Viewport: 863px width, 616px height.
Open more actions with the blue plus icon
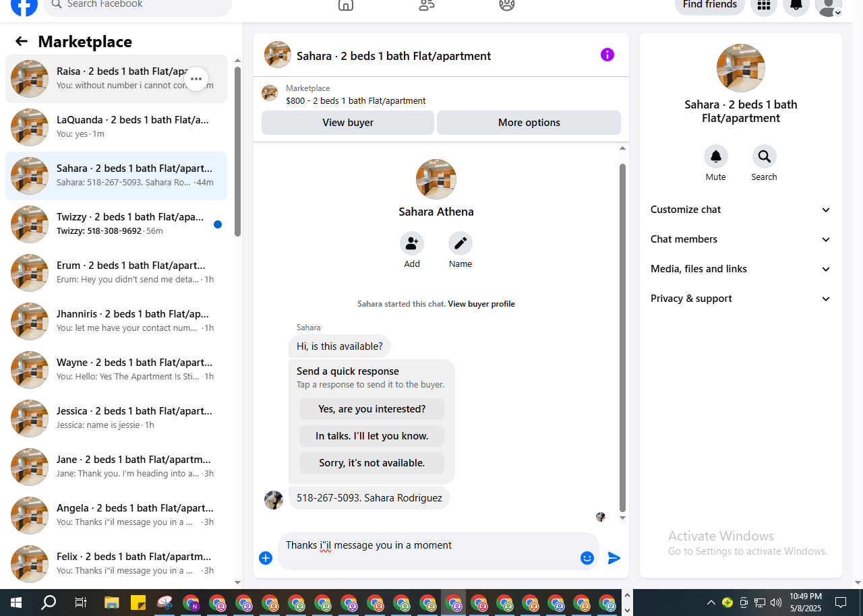click(x=266, y=558)
